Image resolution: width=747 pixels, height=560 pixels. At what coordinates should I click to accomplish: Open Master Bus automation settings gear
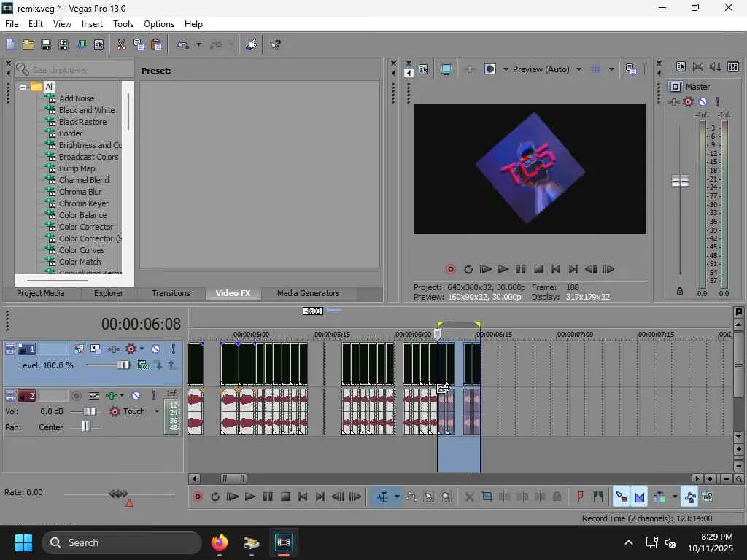(688, 101)
